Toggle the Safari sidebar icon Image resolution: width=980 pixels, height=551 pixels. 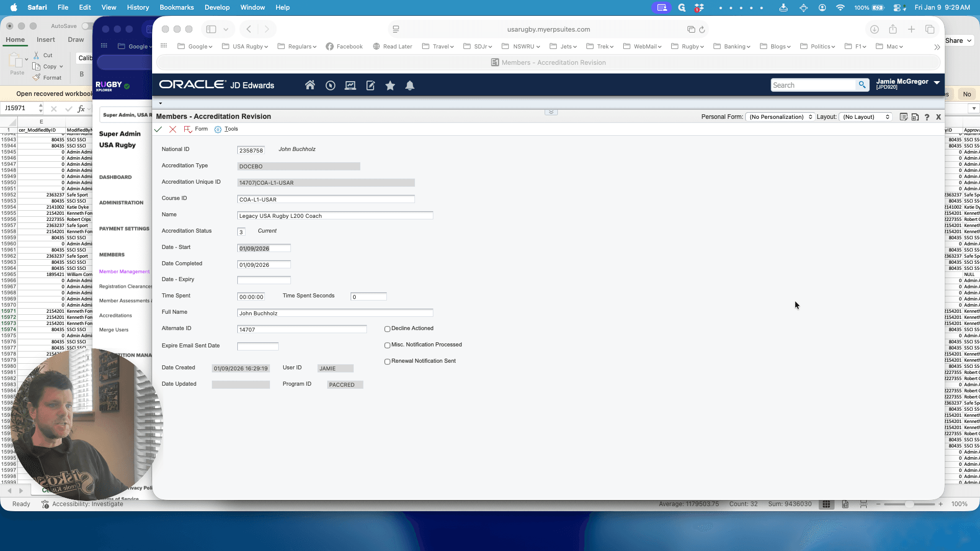pyautogui.click(x=211, y=30)
